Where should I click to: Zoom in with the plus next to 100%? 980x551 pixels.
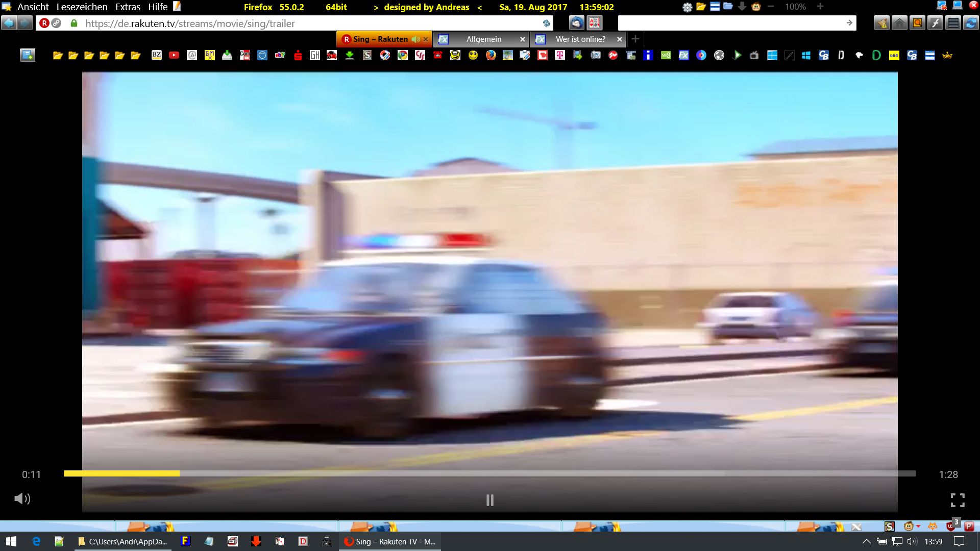(820, 7)
